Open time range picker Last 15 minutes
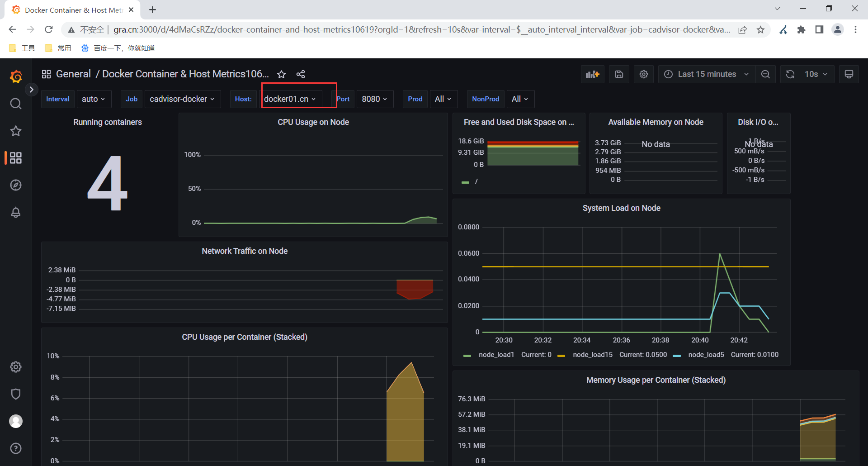 click(707, 74)
